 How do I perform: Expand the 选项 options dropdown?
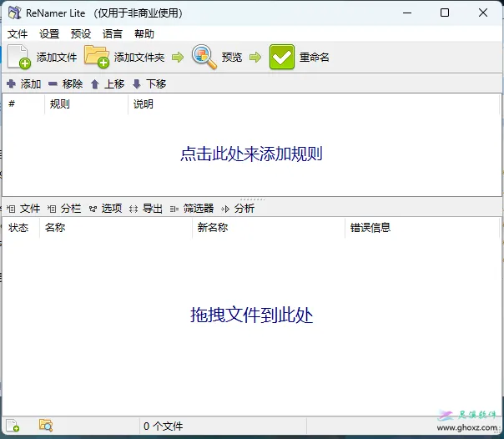pos(105,209)
